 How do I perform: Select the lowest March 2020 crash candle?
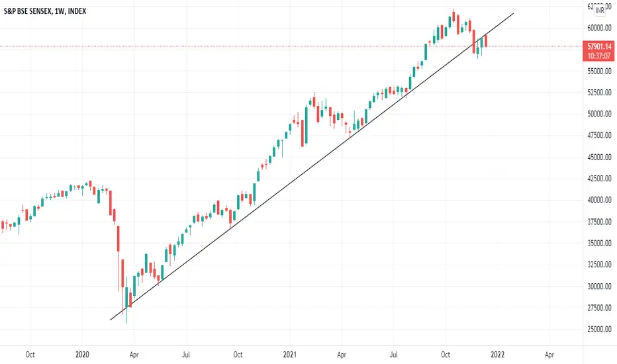(x=126, y=299)
